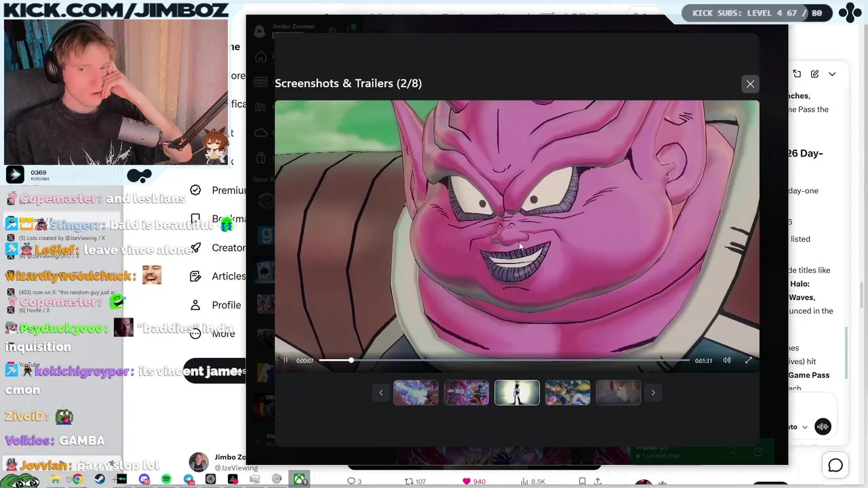The height and width of the screenshot is (488, 868).
Task: Expand Grok panel chevron dropdown
Action: tap(832, 74)
